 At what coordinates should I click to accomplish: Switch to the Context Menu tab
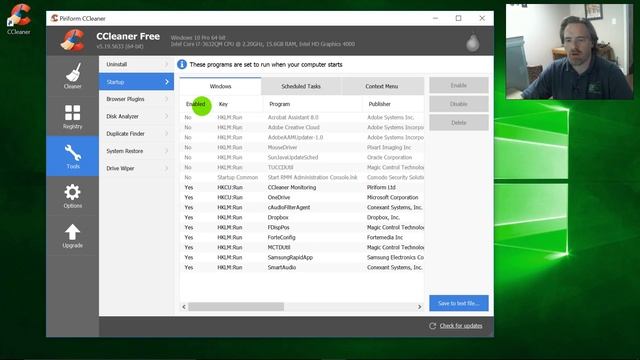(382, 86)
